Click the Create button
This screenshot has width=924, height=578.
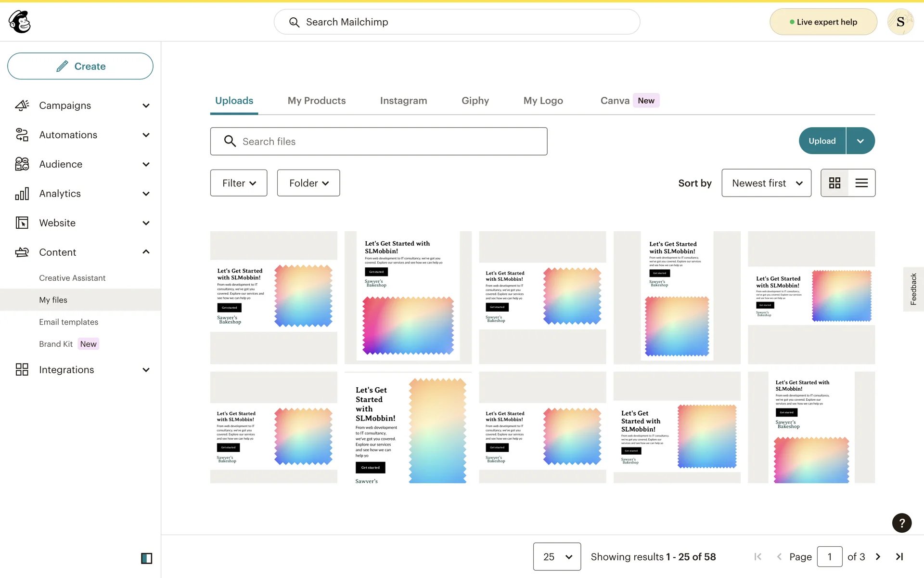pos(80,66)
